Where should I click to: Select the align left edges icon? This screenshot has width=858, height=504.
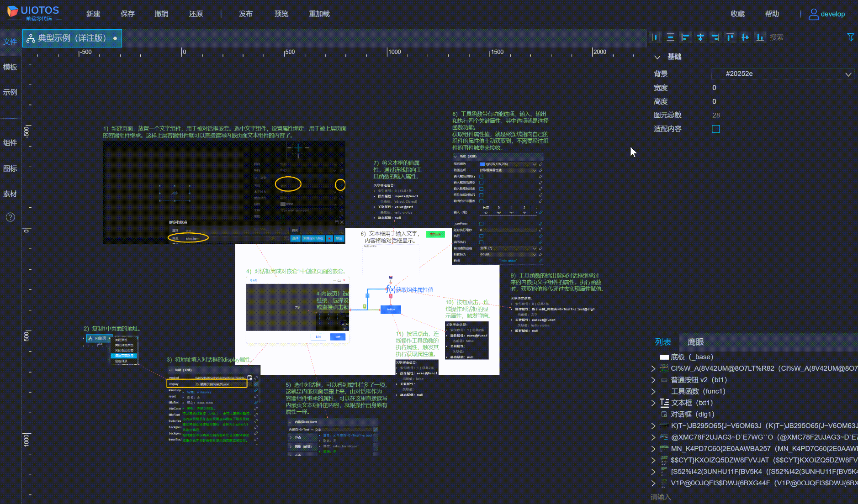[685, 37]
